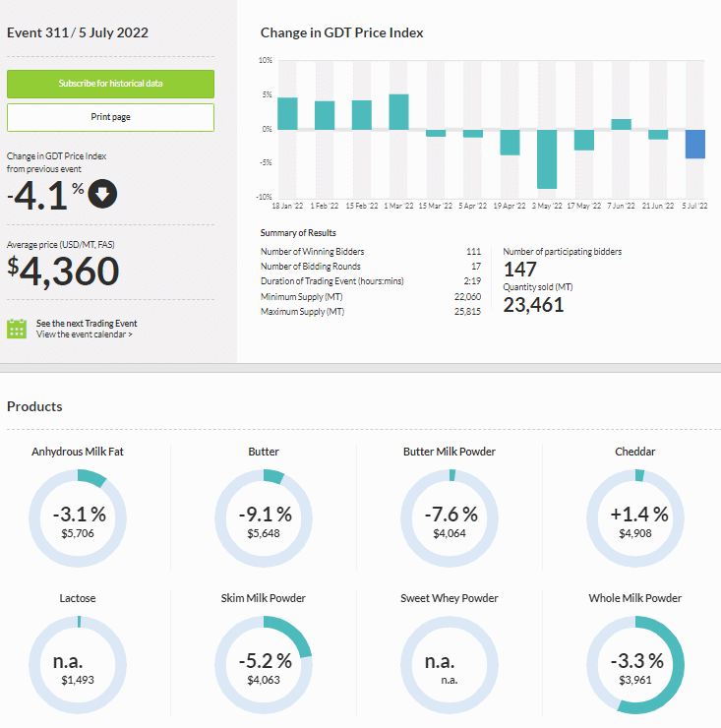Click the $4,360 average price value
Viewport: 721px width, 728px height.
[x=63, y=272]
